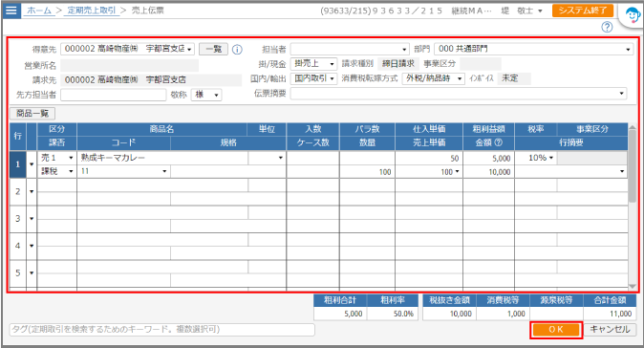Click インボイス value 未定

click(x=514, y=78)
